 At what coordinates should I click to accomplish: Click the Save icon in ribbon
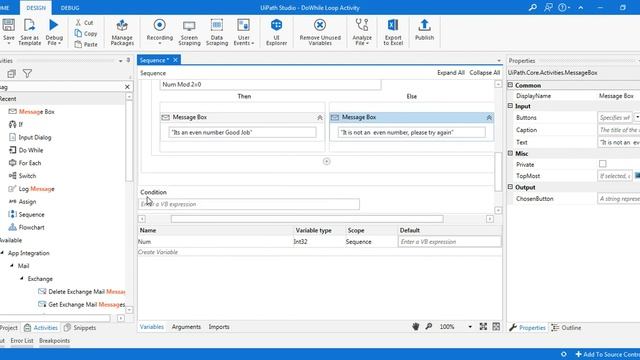(8, 25)
